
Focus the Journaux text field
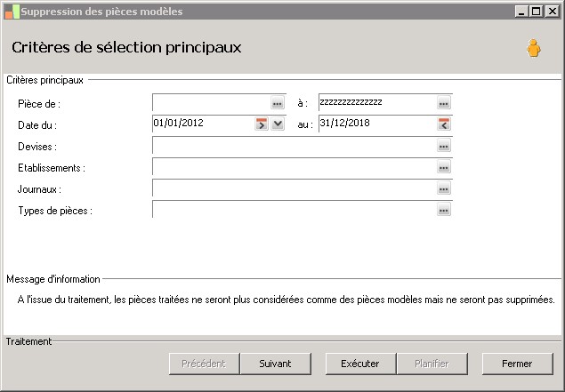pyautogui.click(x=294, y=188)
